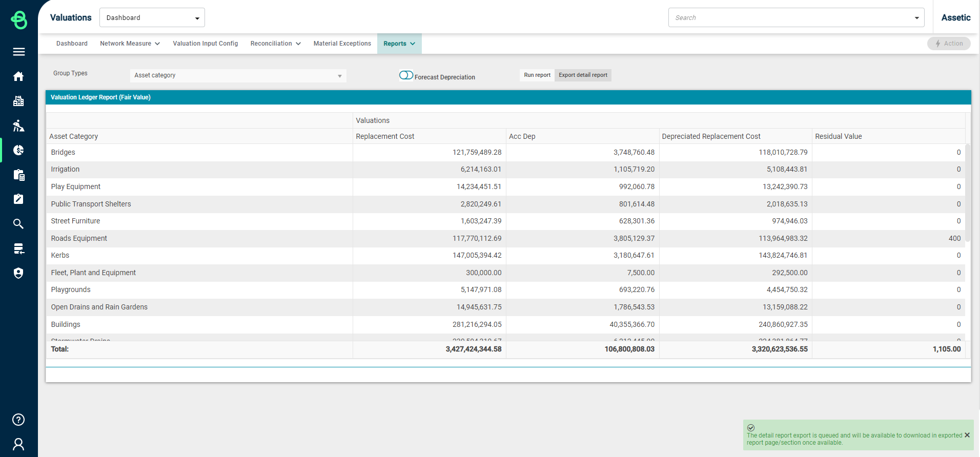Click Export detail report button

[583, 75]
